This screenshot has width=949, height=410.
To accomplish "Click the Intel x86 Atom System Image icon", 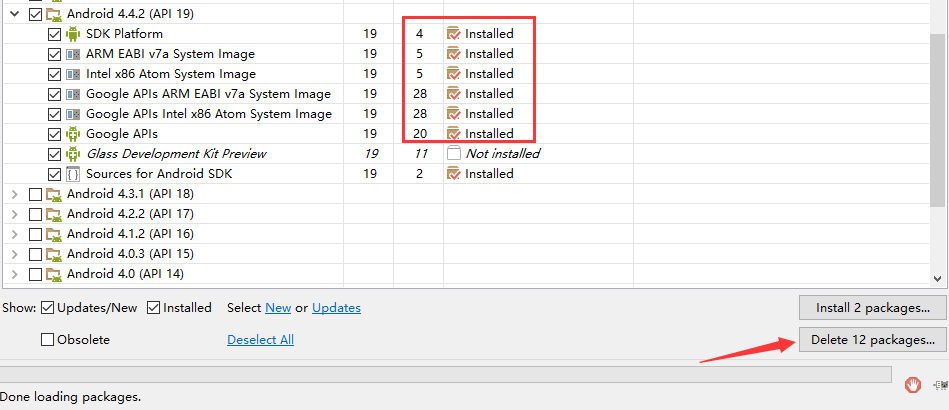I will tap(73, 74).
